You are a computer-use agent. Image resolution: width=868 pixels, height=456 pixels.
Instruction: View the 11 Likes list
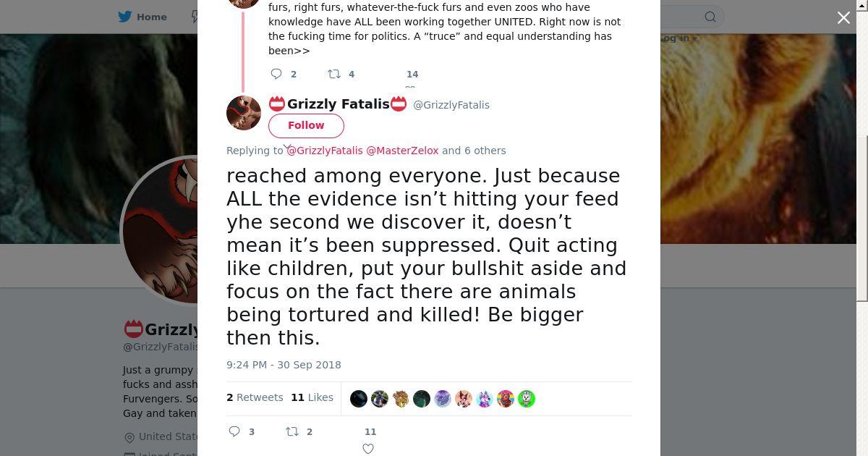(x=312, y=397)
